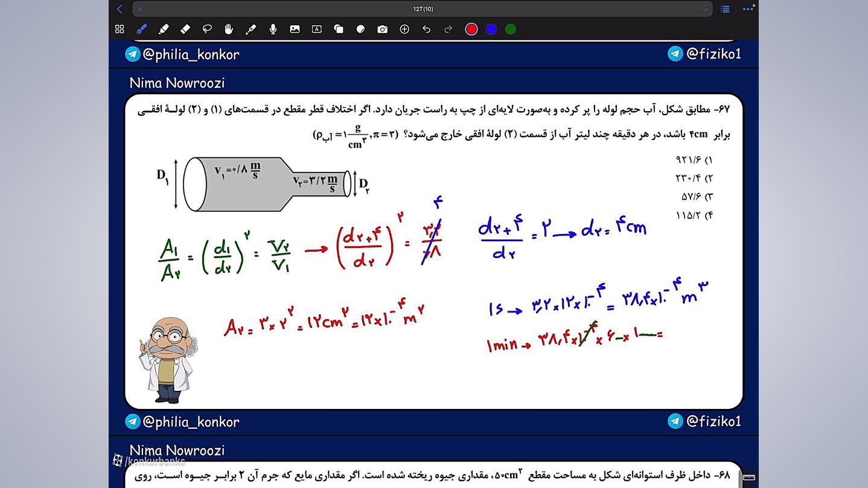The image size is (868, 488).
Task: Click the upper Nima Nowroozi heading
Action: [177, 83]
